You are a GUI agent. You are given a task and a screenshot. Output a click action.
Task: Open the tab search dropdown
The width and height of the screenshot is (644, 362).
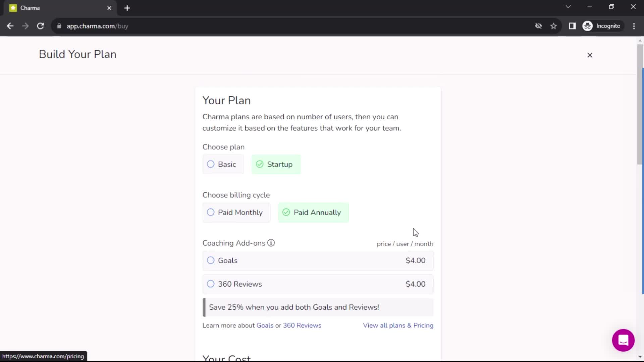[x=568, y=7]
